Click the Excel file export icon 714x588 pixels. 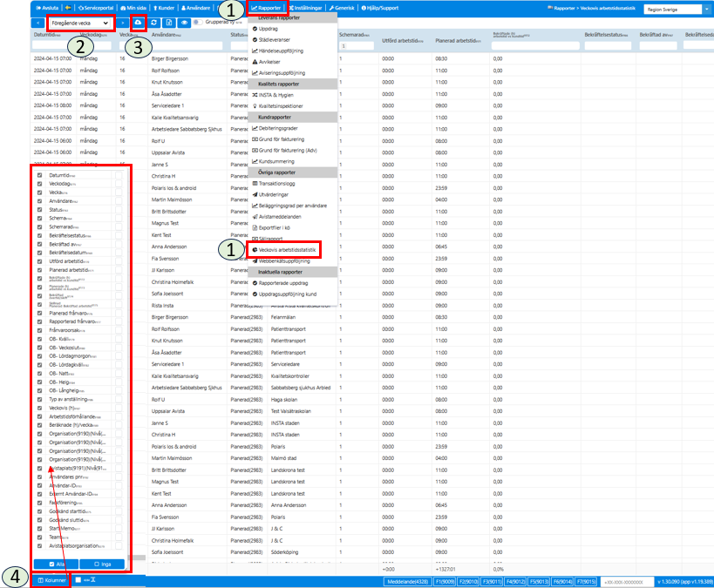(169, 23)
